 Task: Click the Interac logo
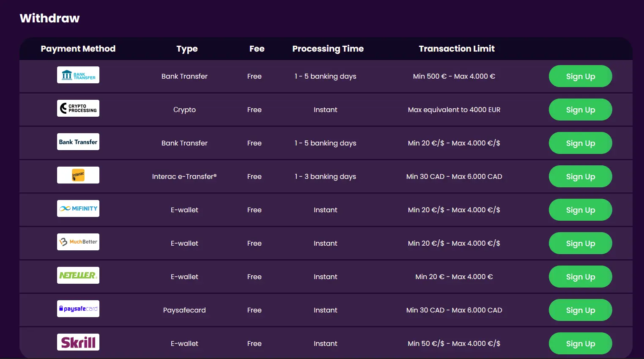point(78,175)
